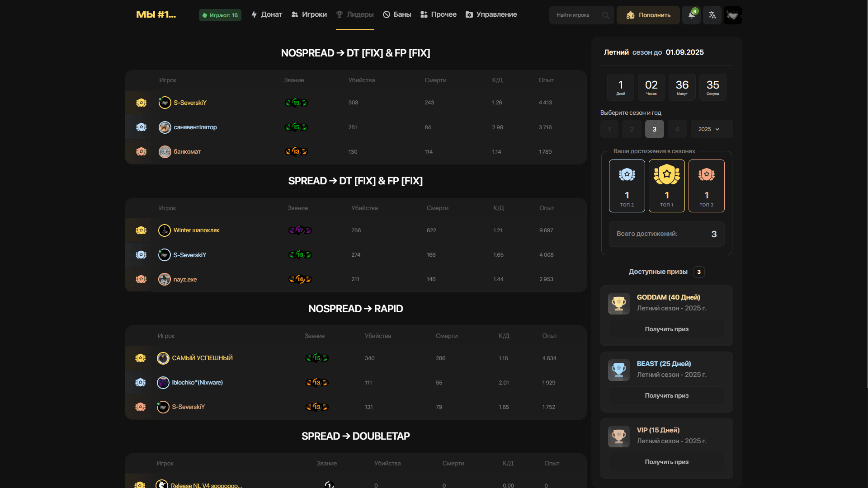Screen dimensions: 868x488
Task: Click the silver medal icon beside lblochko*(Nixware)
Action: pos(141,382)
